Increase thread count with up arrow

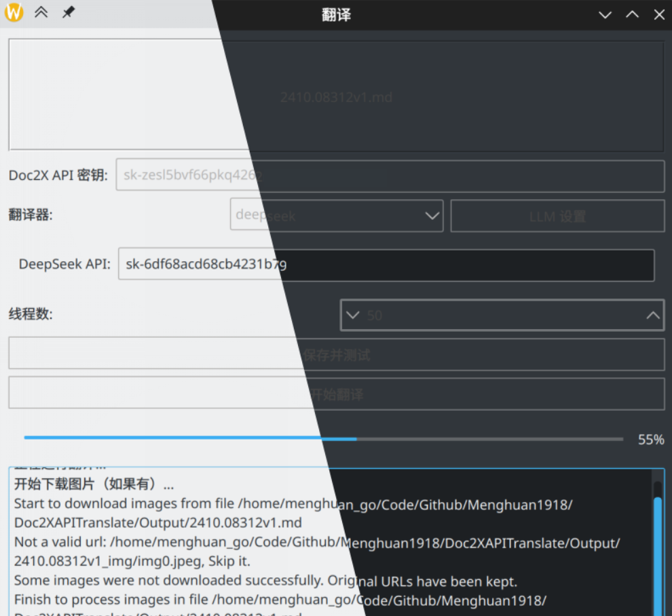pyautogui.click(x=653, y=315)
